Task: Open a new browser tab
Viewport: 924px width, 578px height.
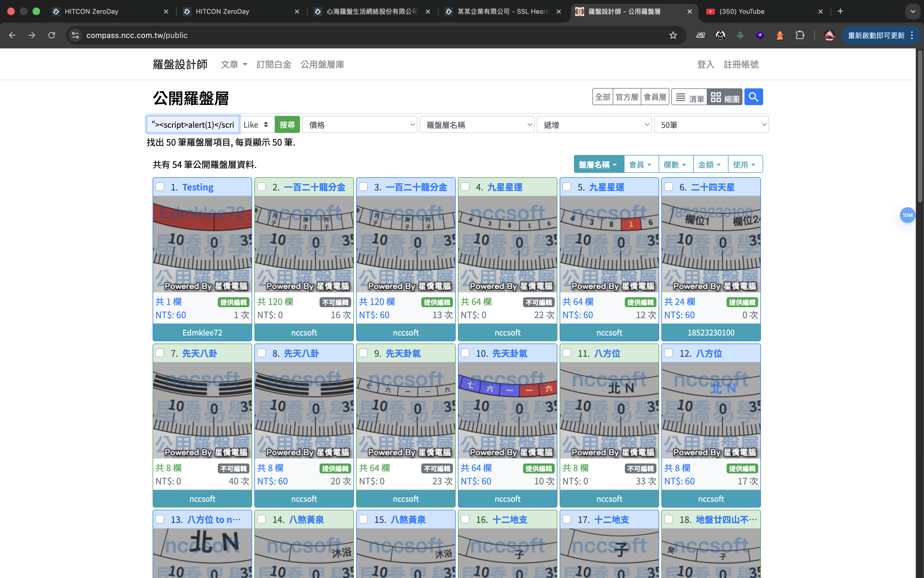Action: (x=840, y=12)
